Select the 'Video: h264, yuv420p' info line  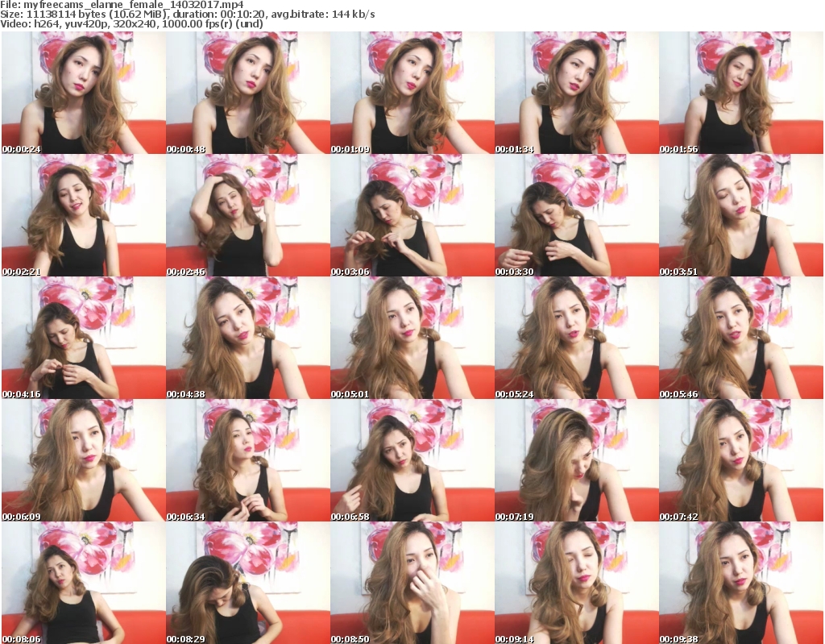click(131, 23)
